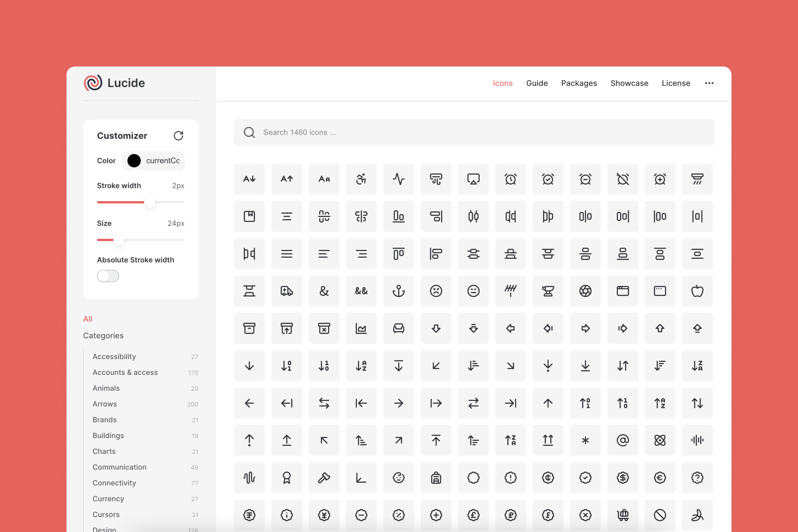Click the Packages navigation link
Image resolution: width=798 pixels, height=532 pixels.
pos(579,83)
